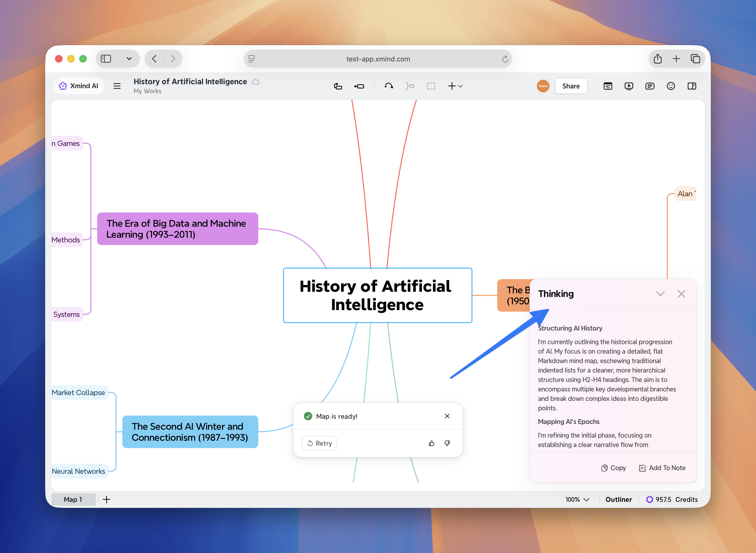Image resolution: width=756 pixels, height=553 pixels.
Task: Add a boundary around topics
Action: click(x=431, y=86)
